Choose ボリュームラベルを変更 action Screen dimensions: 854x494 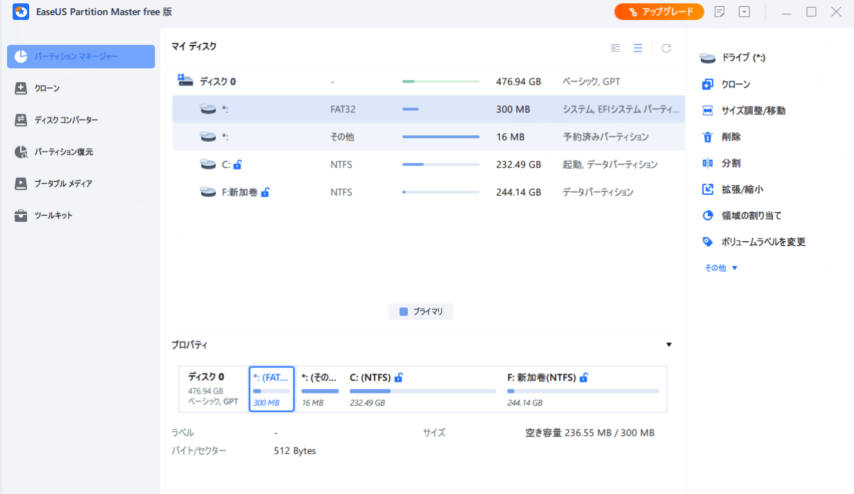pos(763,242)
